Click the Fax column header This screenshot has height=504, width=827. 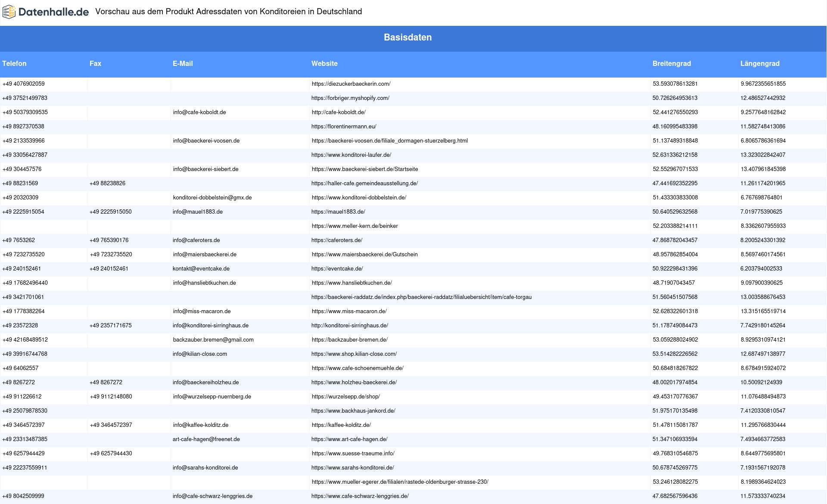click(95, 64)
